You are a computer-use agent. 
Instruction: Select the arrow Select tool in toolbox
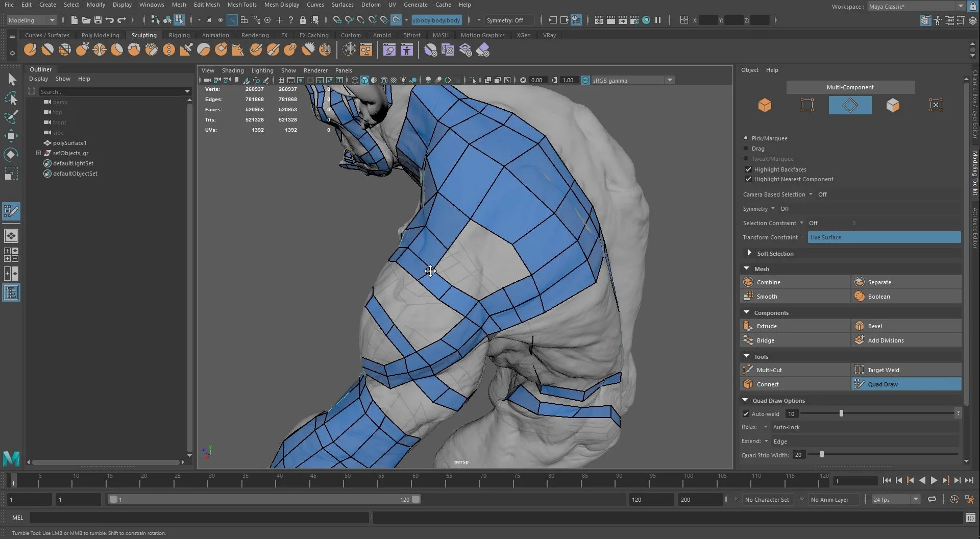[11, 79]
